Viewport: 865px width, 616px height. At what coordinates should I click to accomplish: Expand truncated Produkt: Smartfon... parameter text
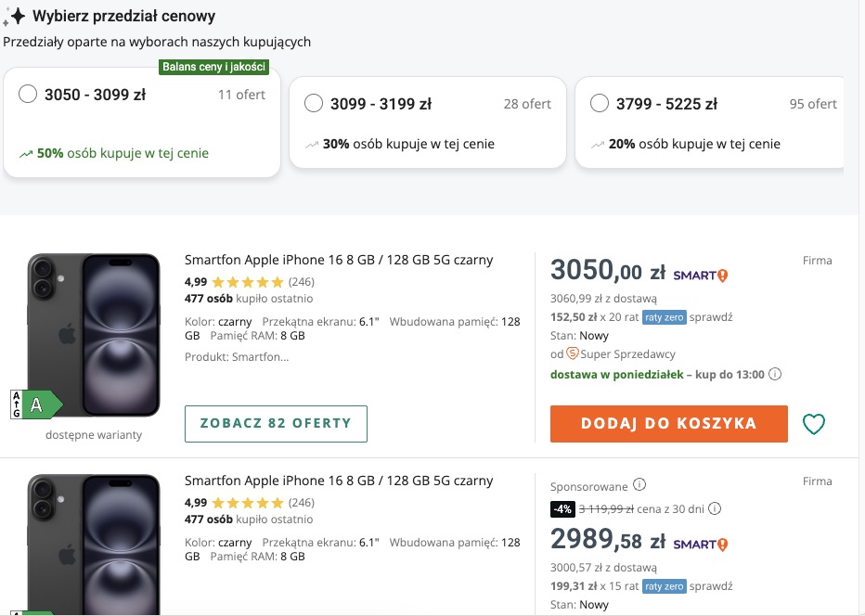tap(237, 357)
